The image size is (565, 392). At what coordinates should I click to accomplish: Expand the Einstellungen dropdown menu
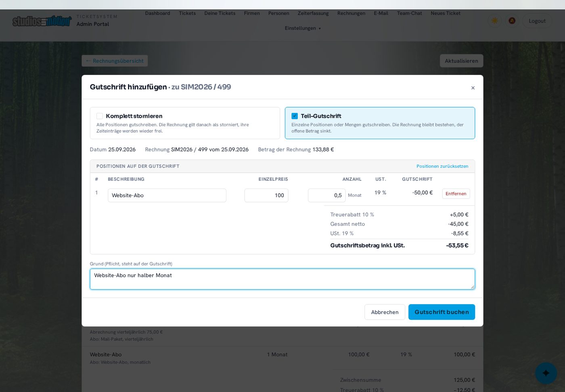tap(303, 28)
